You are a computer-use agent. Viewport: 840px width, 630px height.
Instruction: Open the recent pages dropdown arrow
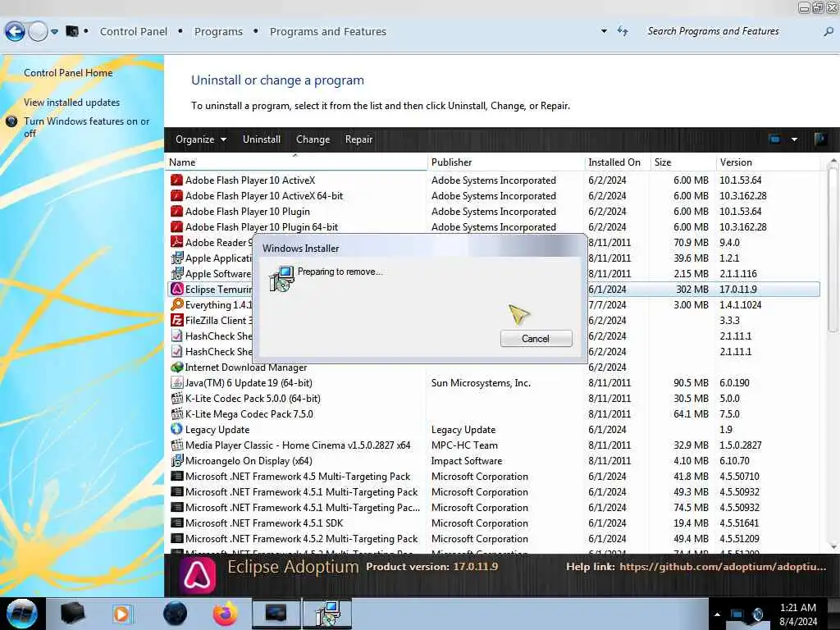(x=55, y=32)
